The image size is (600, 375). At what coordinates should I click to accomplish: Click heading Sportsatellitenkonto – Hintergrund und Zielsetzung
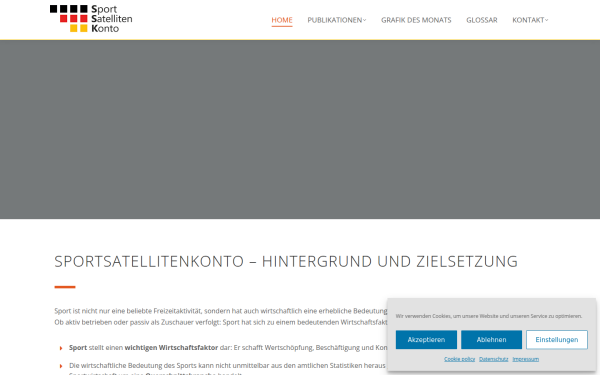[x=286, y=261]
